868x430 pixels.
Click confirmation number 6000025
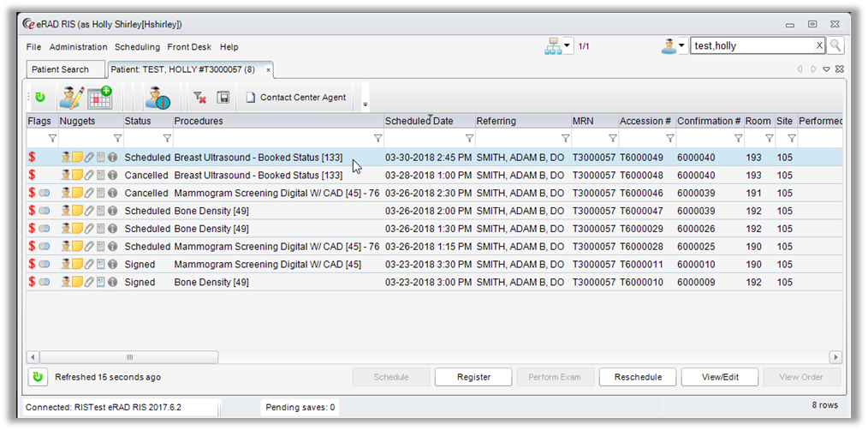point(696,247)
